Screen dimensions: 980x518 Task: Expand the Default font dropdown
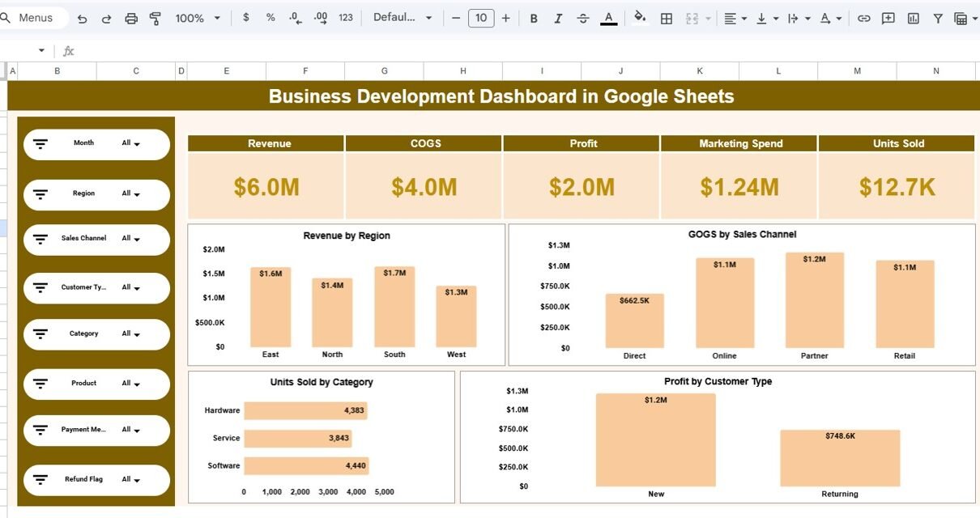coord(403,18)
